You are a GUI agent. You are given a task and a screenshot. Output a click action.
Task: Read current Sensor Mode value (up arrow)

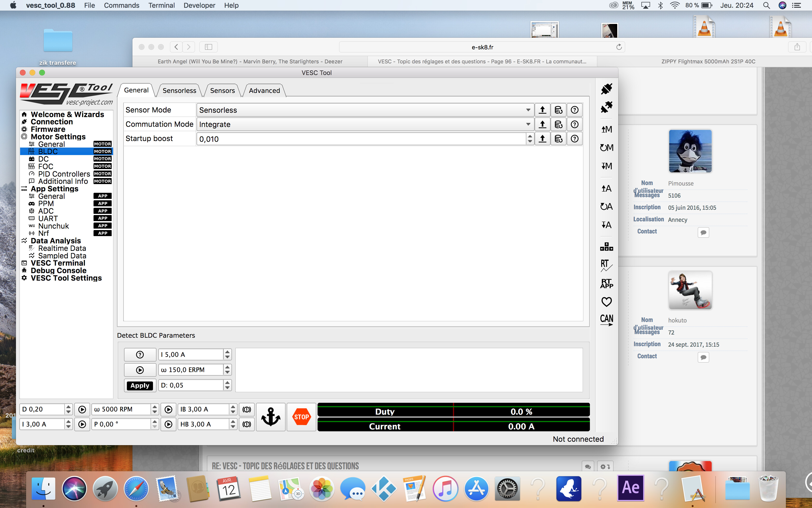542,110
